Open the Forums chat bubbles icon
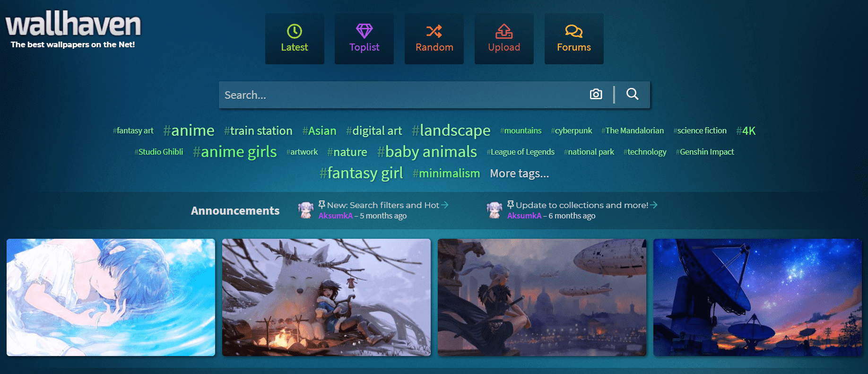This screenshot has height=374, width=868. pos(574,31)
